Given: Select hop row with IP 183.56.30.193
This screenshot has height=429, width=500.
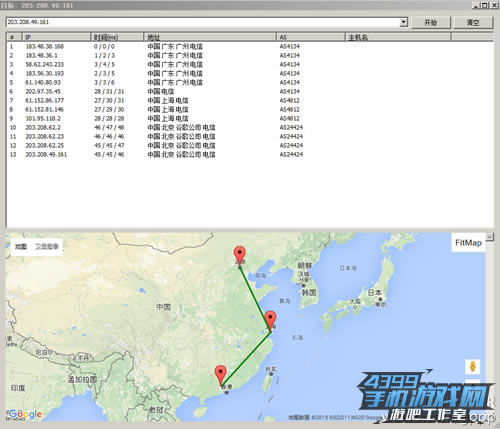Looking at the screenshot, I should 250,73.
